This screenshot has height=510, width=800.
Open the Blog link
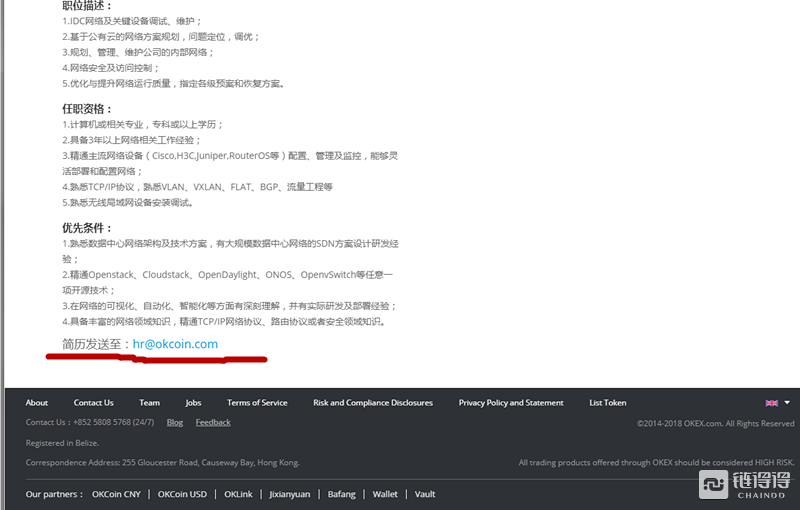[175, 423]
